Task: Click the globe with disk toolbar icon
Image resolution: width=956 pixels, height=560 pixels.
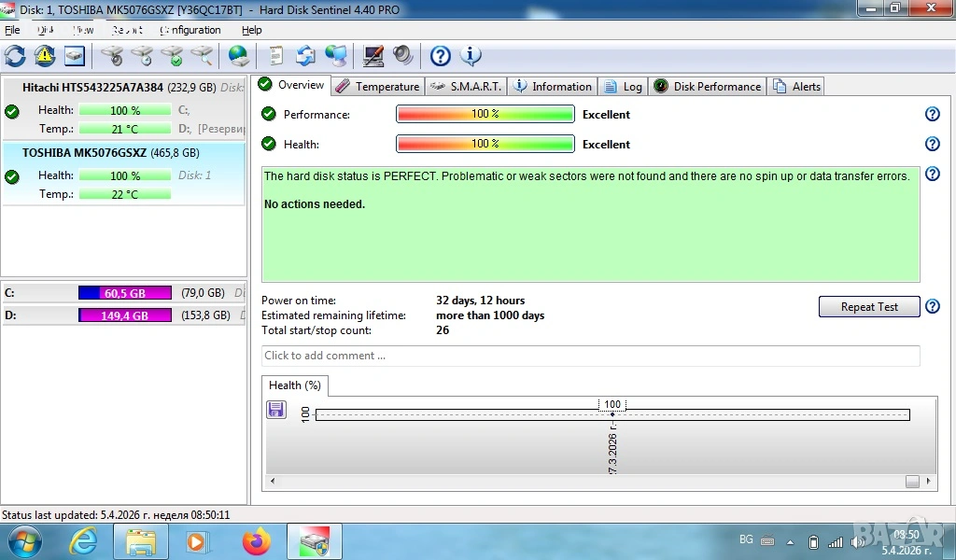Action: pyautogui.click(x=239, y=56)
